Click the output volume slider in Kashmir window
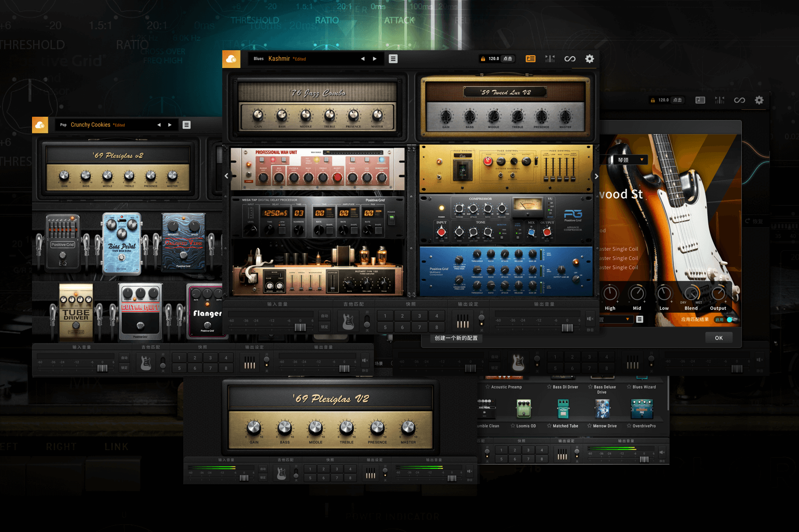This screenshot has width=799, height=532. 567,327
